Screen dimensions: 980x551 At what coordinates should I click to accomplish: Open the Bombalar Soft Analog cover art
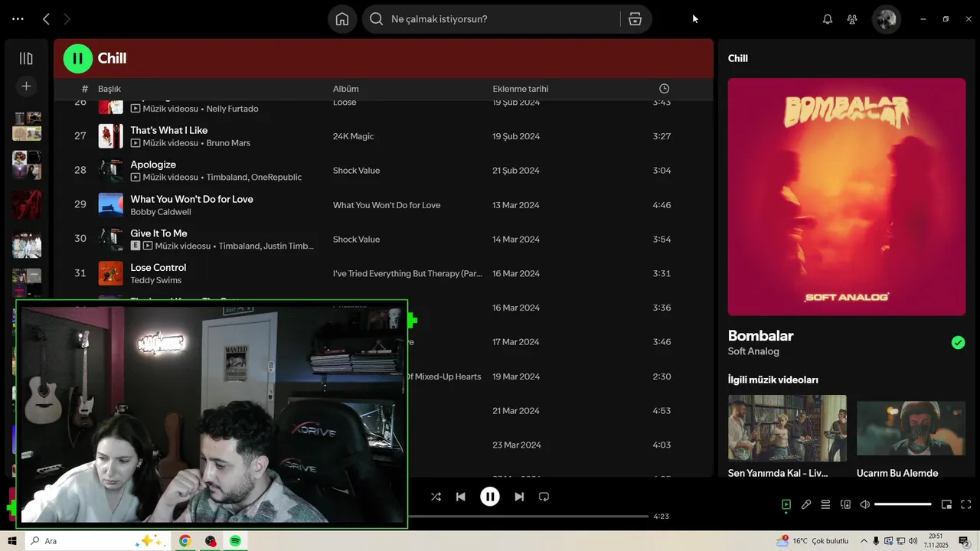(847, 197)
